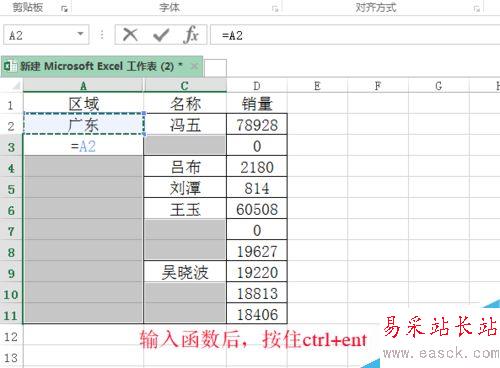Open the Font group dialog launcher
The image size is (500, 368).
pyautogui.click(x=275, y=9)
